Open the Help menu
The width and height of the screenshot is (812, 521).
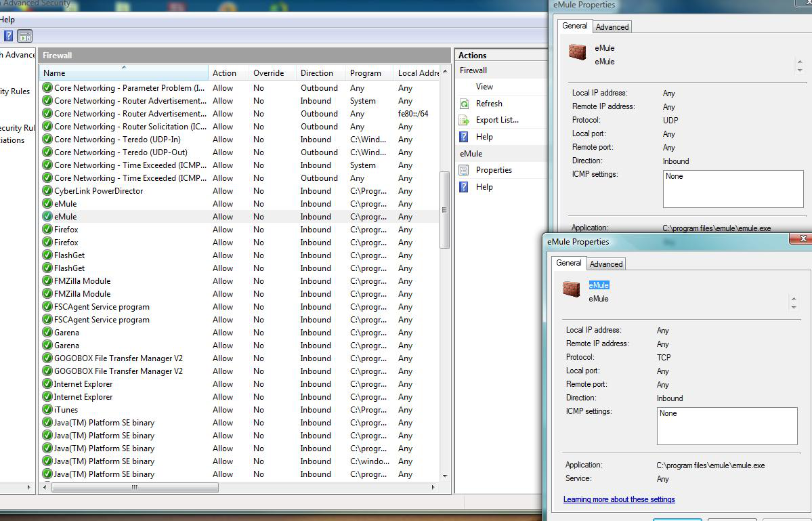tap(7, 20)
